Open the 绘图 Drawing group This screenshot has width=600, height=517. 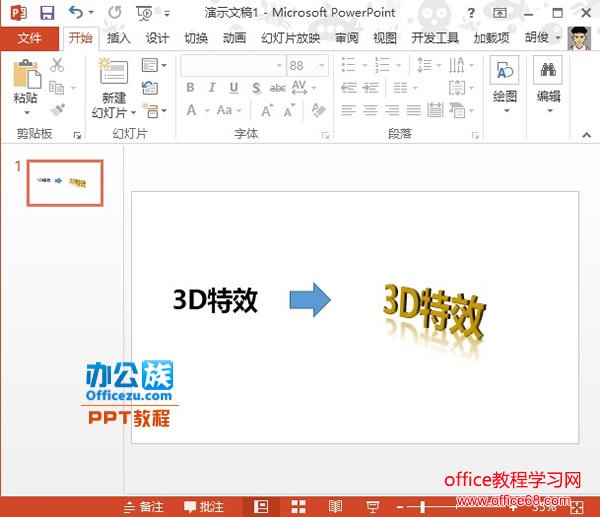click(505, 85)
